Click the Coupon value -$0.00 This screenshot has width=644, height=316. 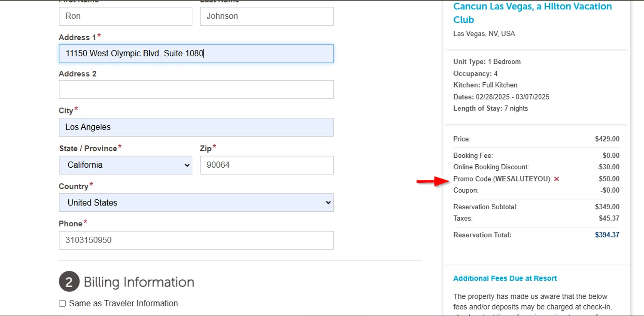coord(610,190)
